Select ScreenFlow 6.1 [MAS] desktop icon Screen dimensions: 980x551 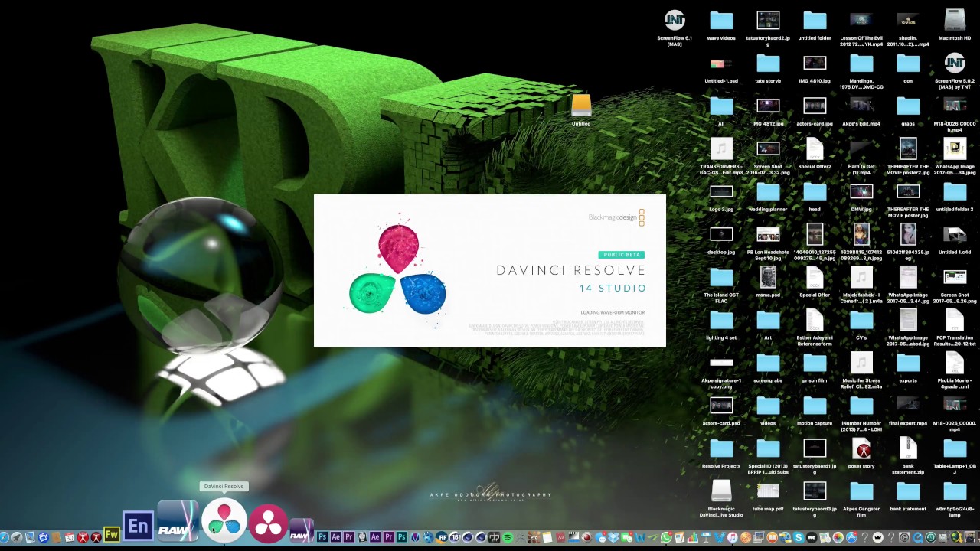675,28
